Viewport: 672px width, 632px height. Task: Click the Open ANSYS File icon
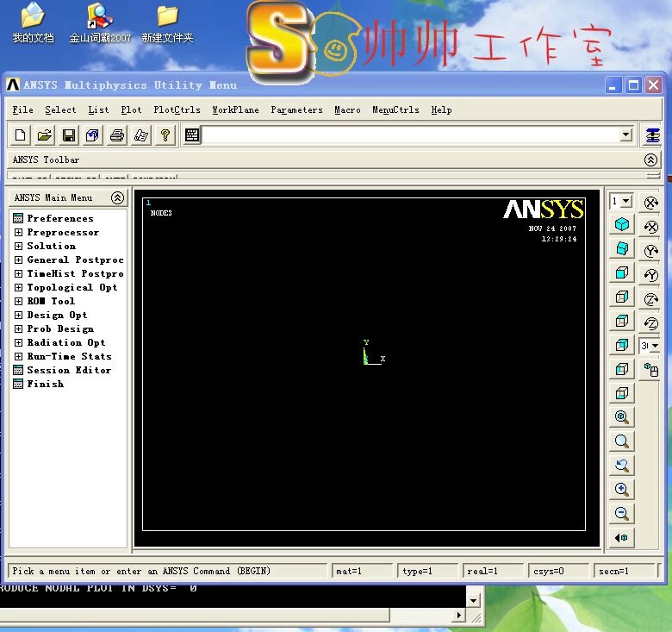45,135
